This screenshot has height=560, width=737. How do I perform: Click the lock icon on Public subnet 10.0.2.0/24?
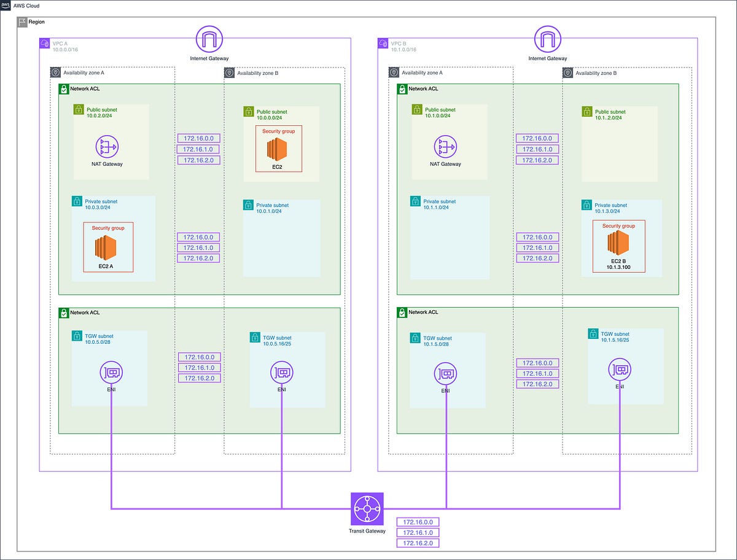coord(79,109)
